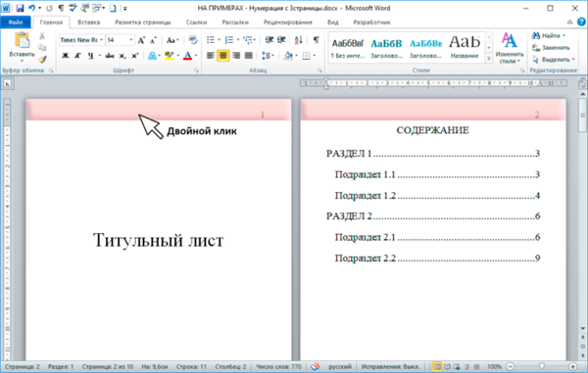Image resolution: width=588 pixels, height=373 pixels.
Task: Align text to the left
Action: click(211, 56)
